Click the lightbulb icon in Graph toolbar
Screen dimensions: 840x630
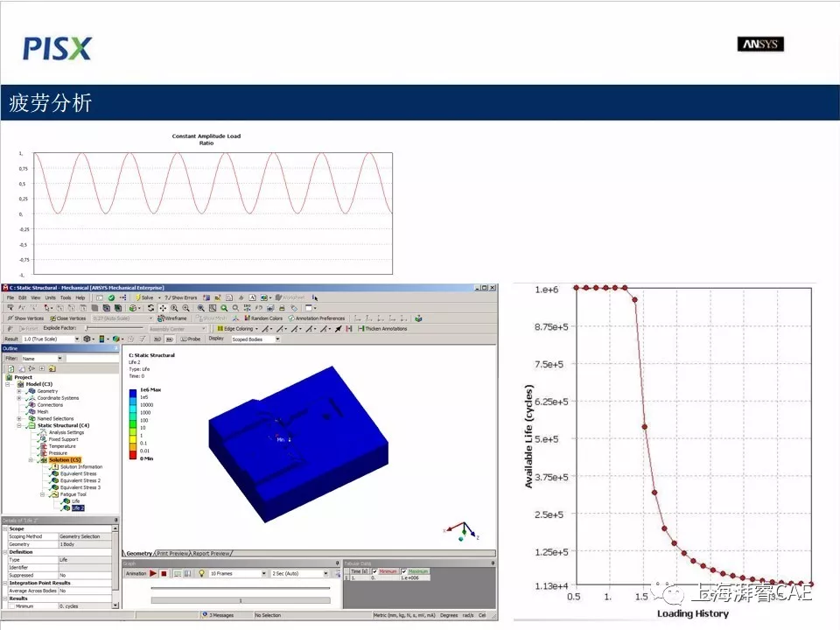tap(201, 573)
